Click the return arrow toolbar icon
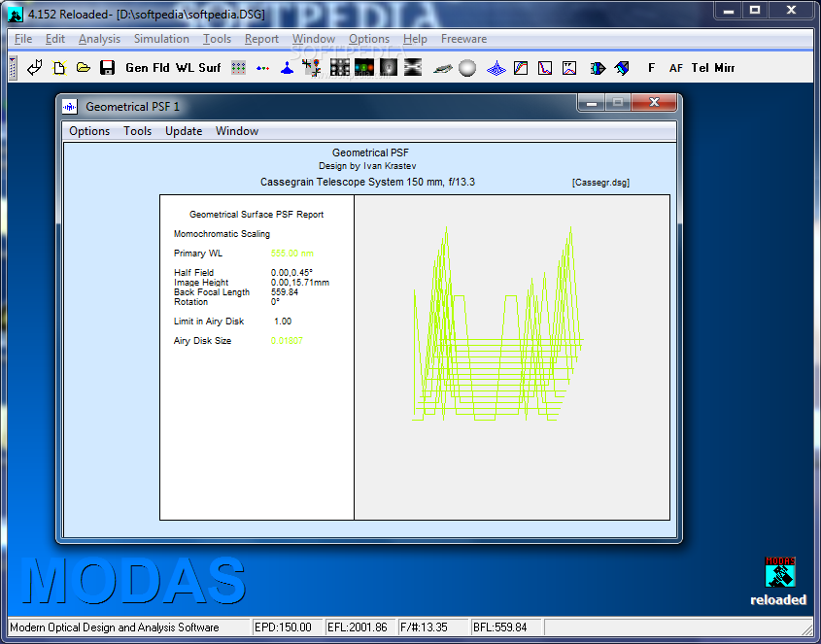Viewport: 821px width, 644px height. tap(35, 68)
